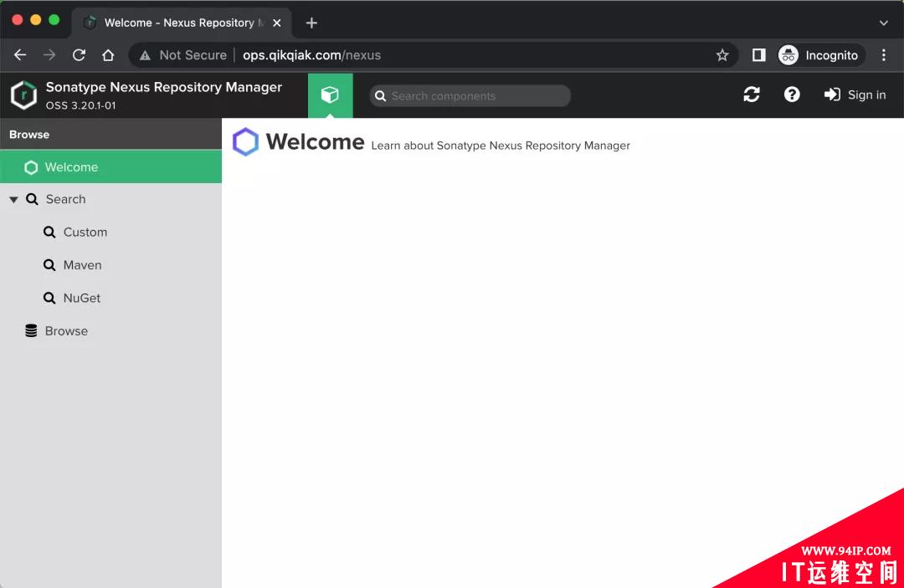Close the Welcome - Nexus Repository tab
This screenshot has width=904, height=588.
click(x=277, y=23)
